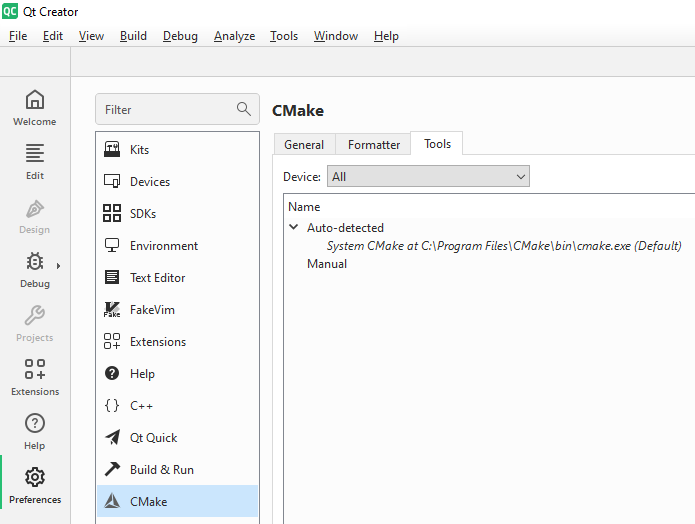The height and width of the screenshot is (524, 695).
Task: Switch to Edit mode
Action: point(35,162)
